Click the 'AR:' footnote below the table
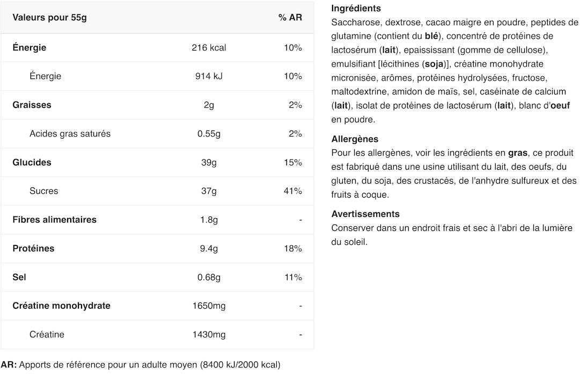 coord(9,365)
